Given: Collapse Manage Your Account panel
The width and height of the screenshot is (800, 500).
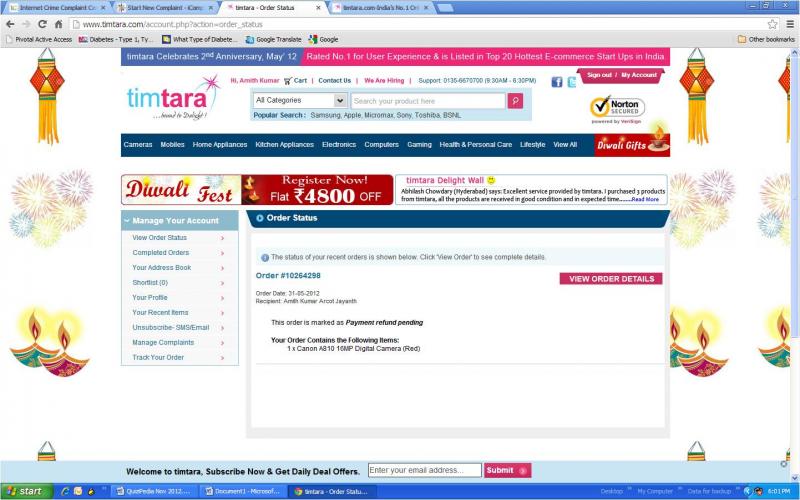Looking at the screenshot, I should pyautogui.click(x=127, y=221).
